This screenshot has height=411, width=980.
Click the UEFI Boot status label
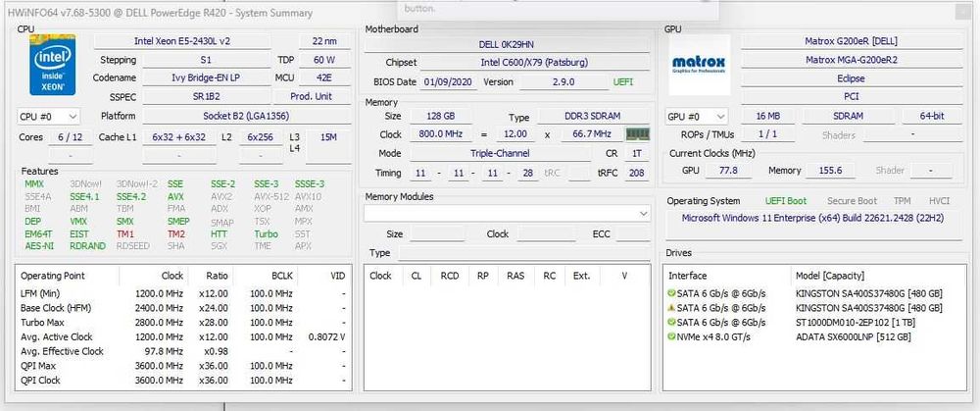coord(786,201)
